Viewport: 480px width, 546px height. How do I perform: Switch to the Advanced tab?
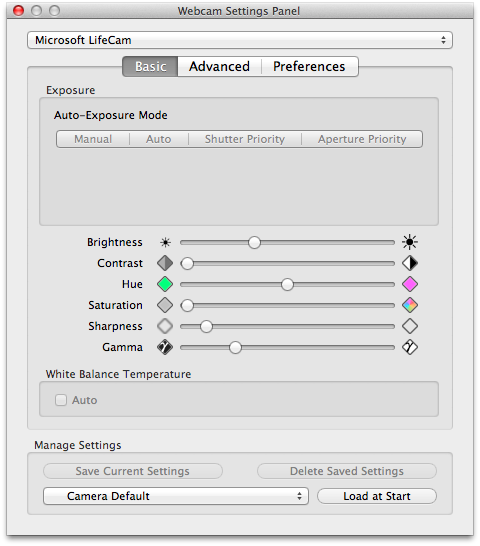(219, 67)
